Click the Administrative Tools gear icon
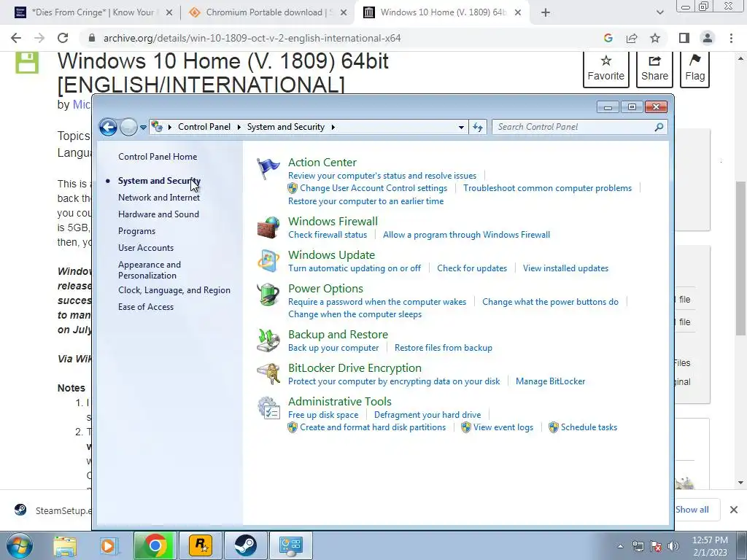Viewport: 747px width, 560px height. point(268,408)
